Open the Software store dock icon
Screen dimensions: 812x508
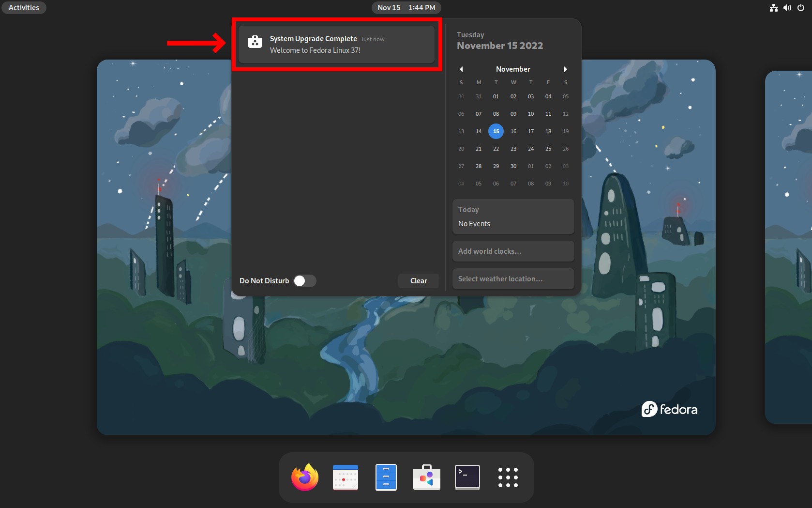click(427, 477)
